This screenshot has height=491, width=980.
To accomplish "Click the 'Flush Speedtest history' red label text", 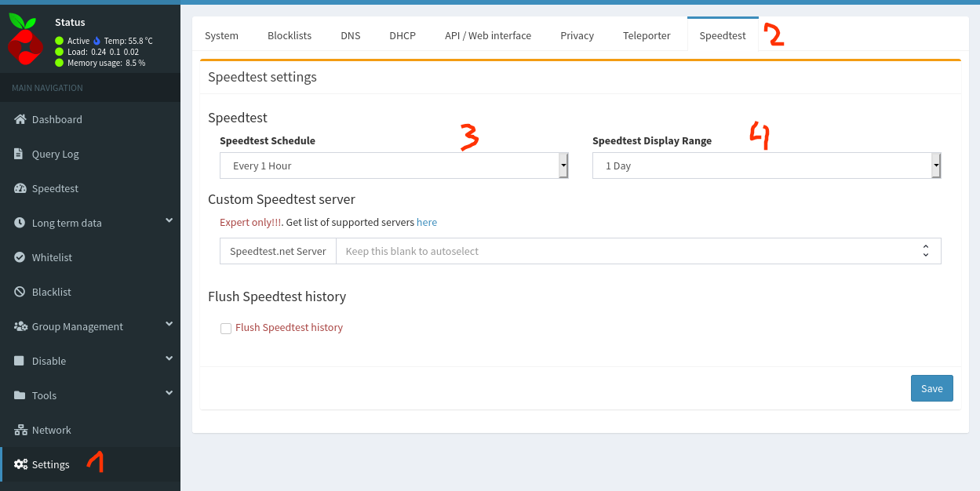I will pos(289,328).
